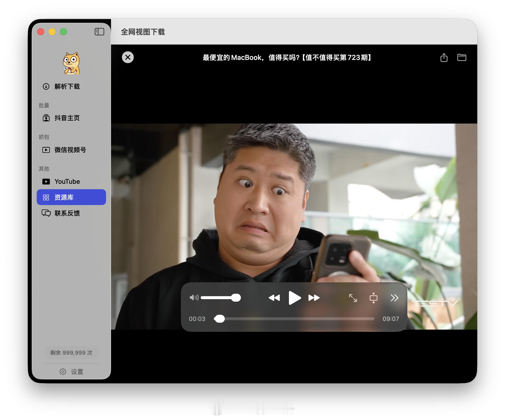Open 解析下载 in sidebar
Screen dimensions: 505x420
tap(67, 86)
